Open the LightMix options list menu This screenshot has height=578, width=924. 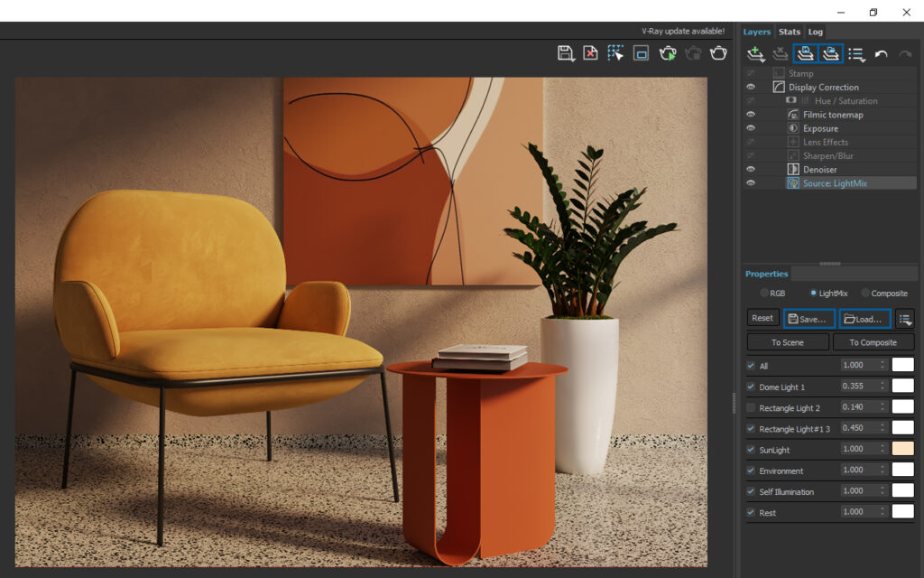point(904,318)
